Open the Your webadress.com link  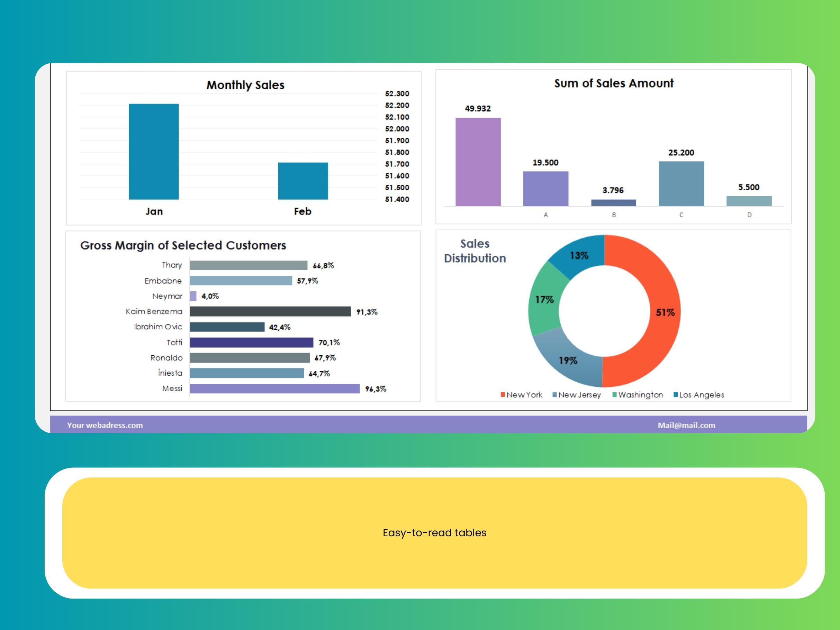coord(105,425)
